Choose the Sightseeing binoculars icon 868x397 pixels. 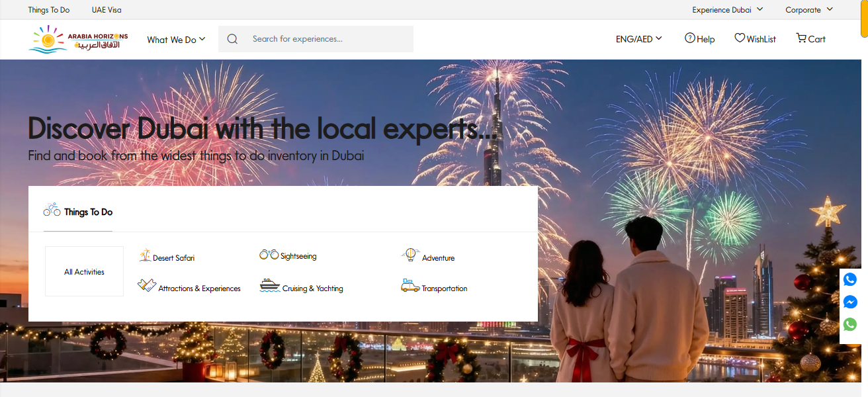tap(269, 255)
